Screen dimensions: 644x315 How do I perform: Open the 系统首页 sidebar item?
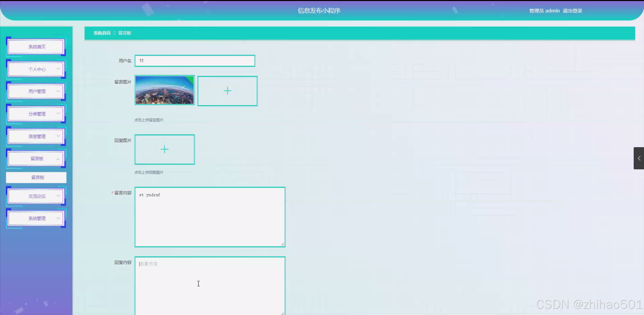[37, 47]
